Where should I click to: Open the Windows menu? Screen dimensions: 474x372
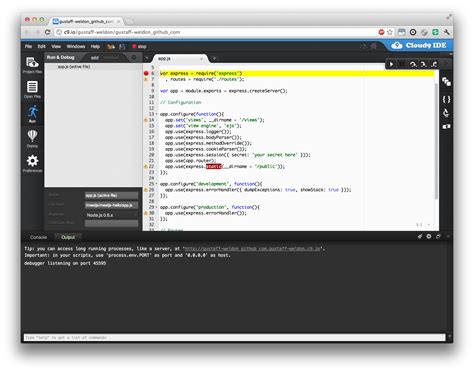(x=76, y=46)
